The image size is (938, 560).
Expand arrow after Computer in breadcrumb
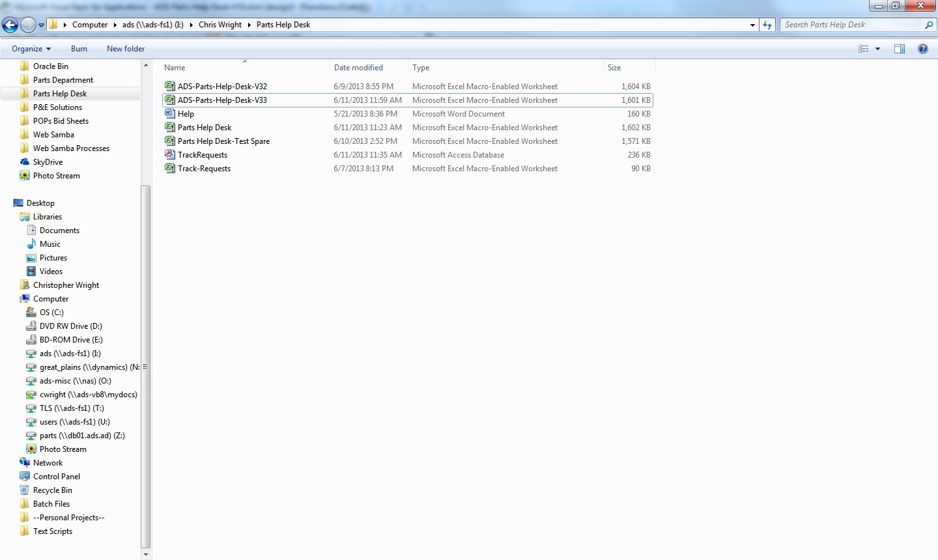(115, 25)
